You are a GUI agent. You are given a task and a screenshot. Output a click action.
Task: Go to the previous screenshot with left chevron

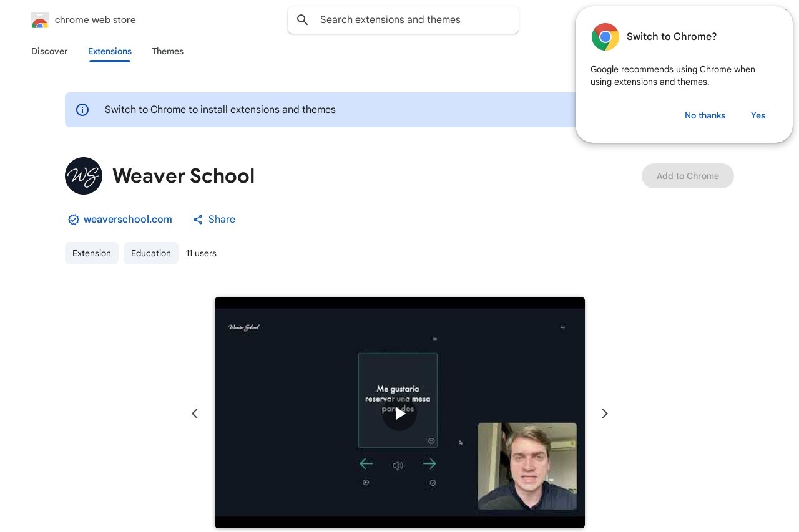[195, 414]
